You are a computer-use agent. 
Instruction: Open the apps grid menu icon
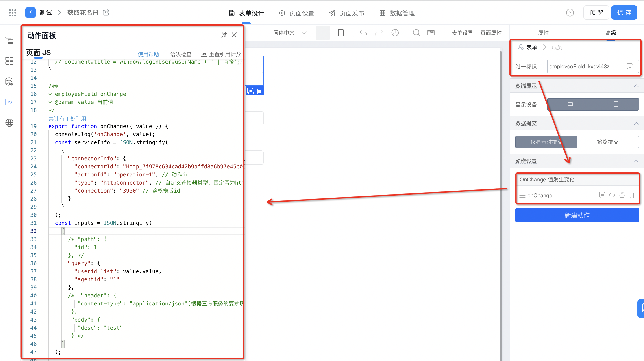click(13, 13)
